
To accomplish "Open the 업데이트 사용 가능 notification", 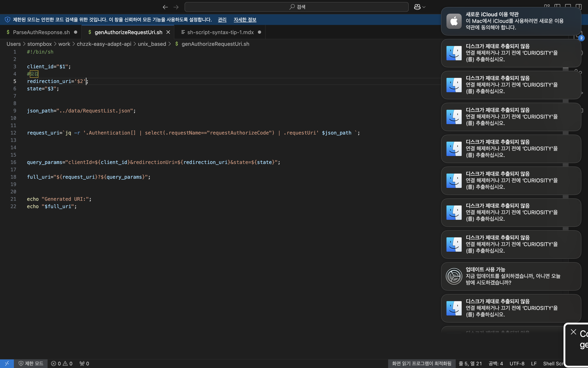I will (511, 276).
